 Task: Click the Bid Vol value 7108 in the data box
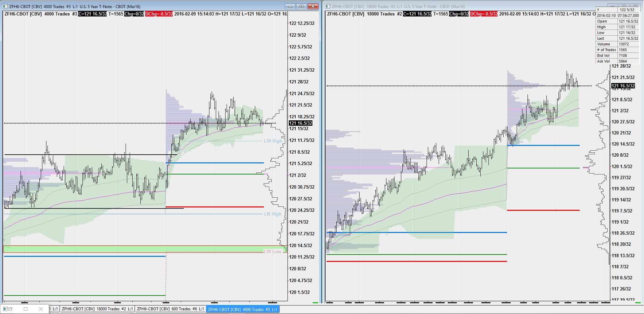(x=622, y=55)
